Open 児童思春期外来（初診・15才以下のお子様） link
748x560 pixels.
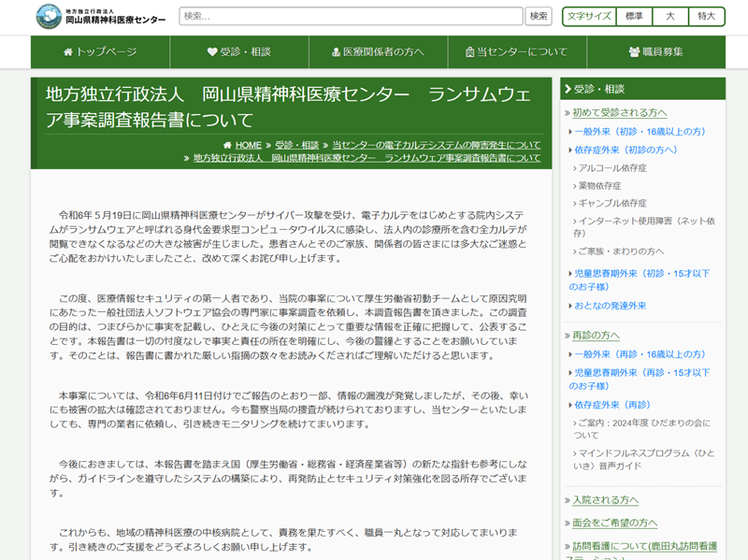(x=640, y=280)
